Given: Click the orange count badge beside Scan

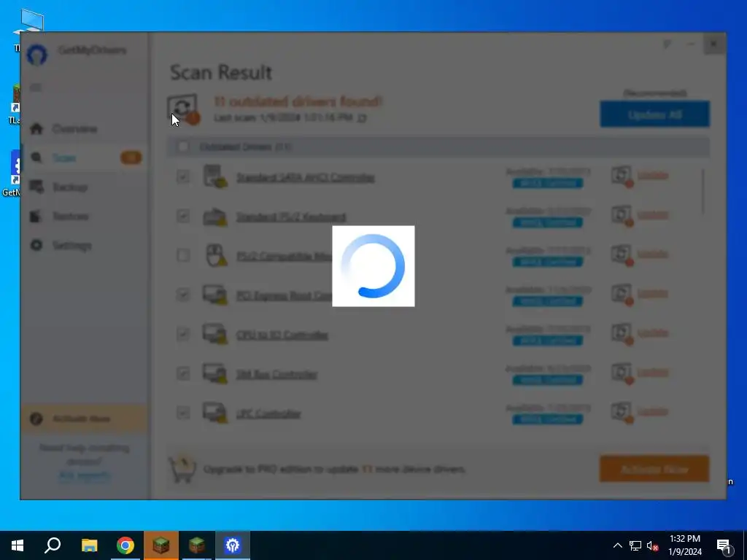Looking at the screenshot, I should coord(131,157).
